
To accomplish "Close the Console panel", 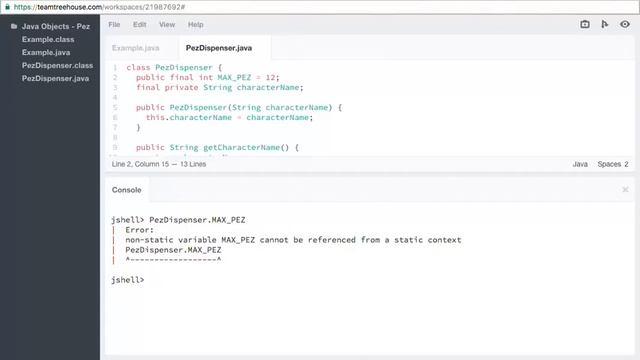I will tap(625, 189).
